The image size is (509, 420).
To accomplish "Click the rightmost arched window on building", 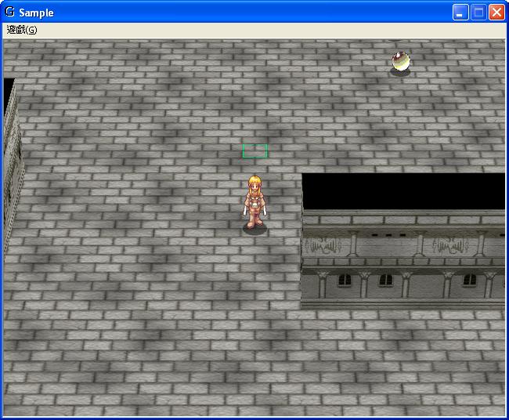I will 471,280.
